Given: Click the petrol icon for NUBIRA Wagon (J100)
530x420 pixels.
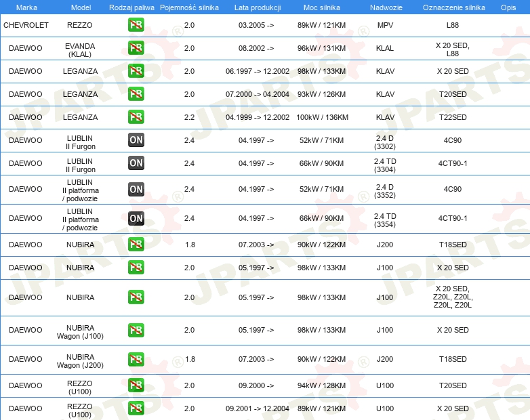Looking at the screenshot, I should coord(136,330).
